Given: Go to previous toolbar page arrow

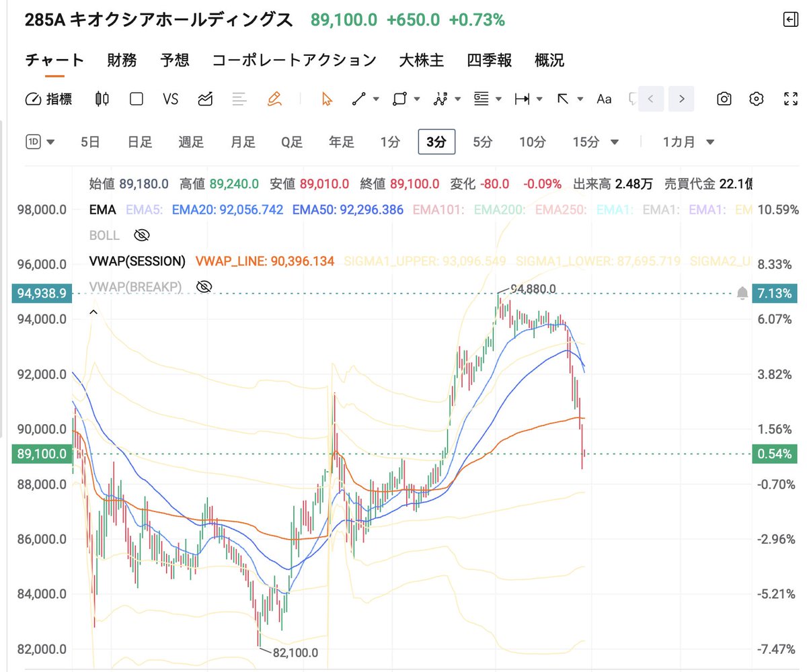Looking at the screenshot, I should [x=650, y=99].
